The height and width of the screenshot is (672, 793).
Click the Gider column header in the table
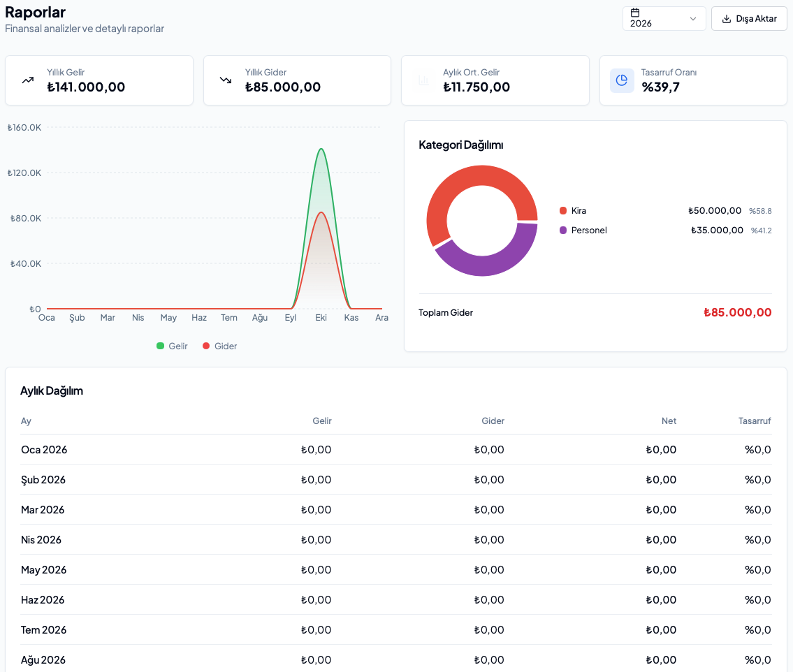(x=493, y=421)
